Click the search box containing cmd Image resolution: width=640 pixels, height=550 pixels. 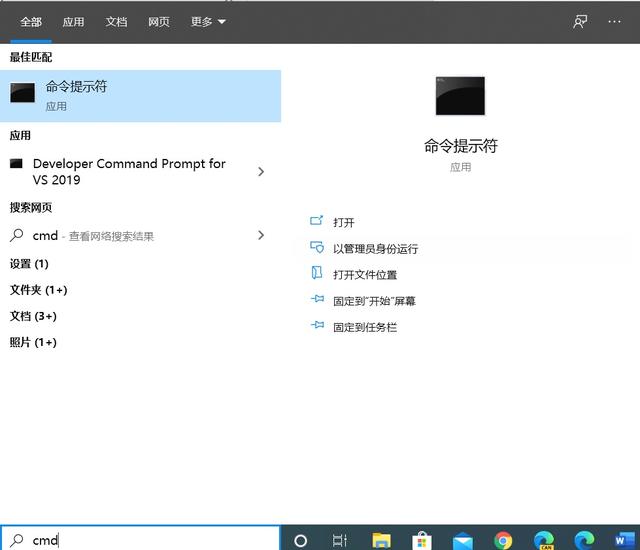point(140,539)
